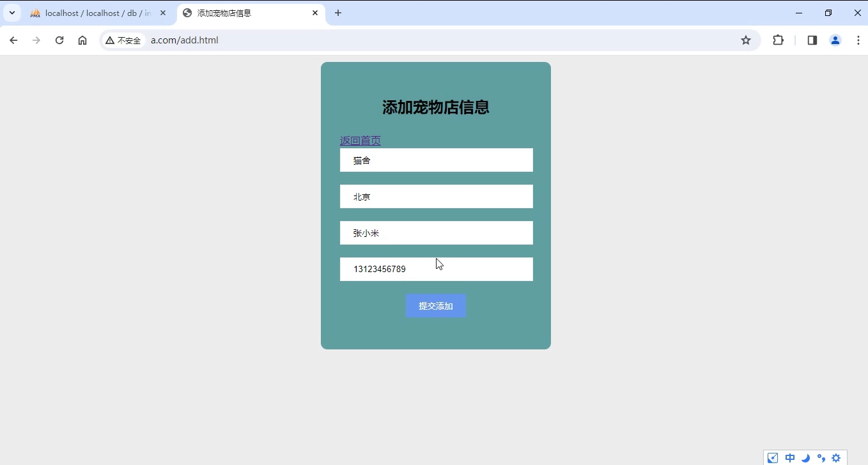Open the Extensions puzzle icon
This screenshot has height=465, width=868.
click(x=778, y=40)
